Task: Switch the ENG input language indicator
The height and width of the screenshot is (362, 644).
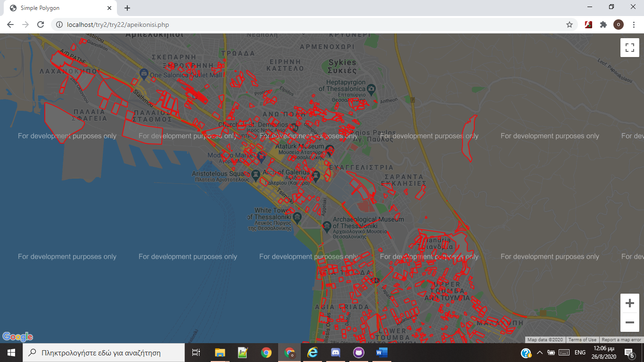Action: tap(580, 353)
